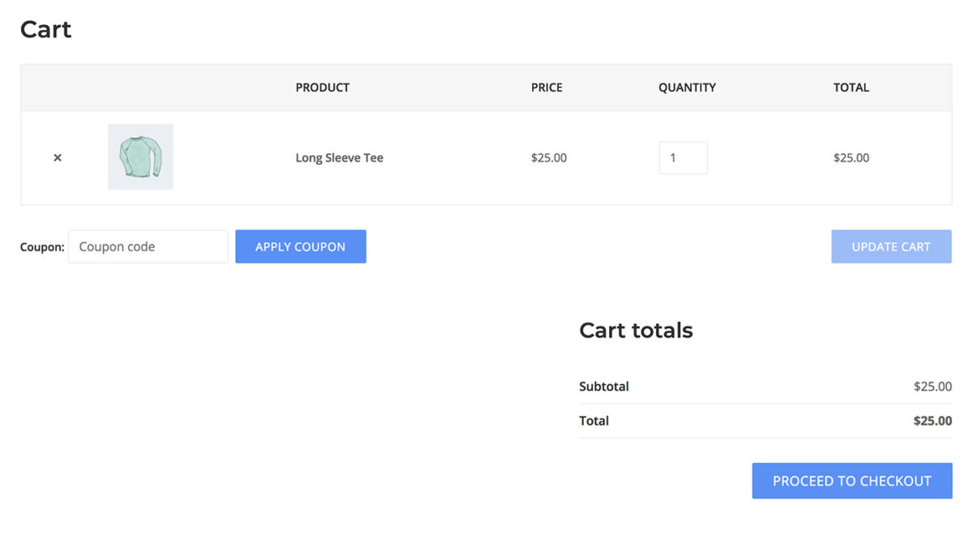Click the $25.00 line total for the tee

pyautogui.click(x=851, y=158)
